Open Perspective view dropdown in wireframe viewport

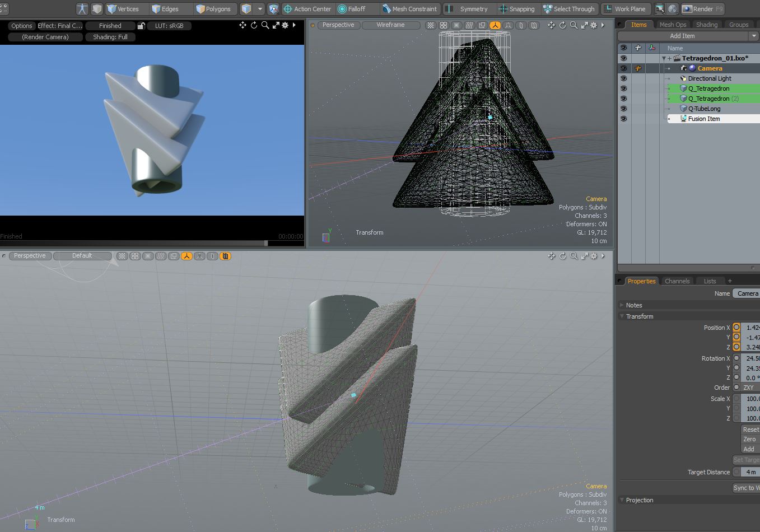click(x=338, y=25)
